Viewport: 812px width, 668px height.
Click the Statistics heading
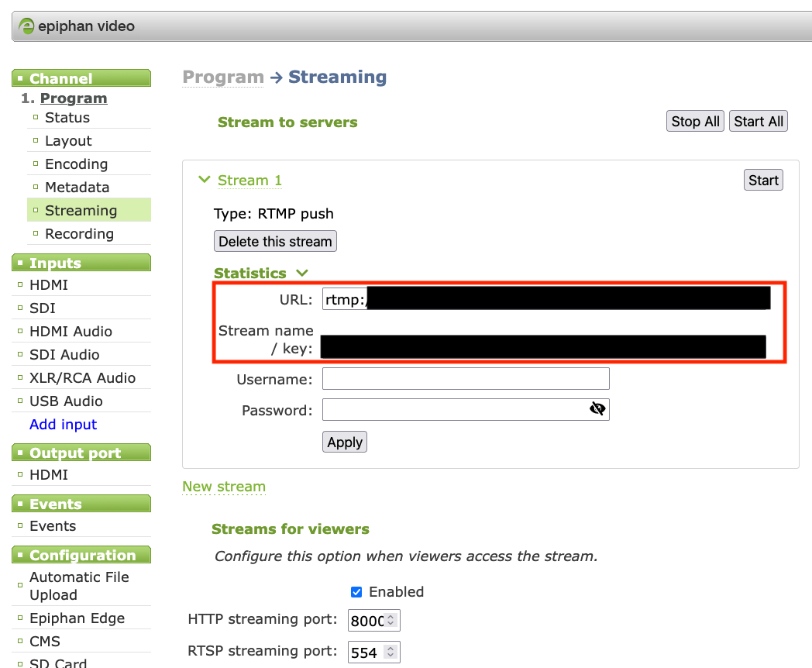tap(250, 273)
